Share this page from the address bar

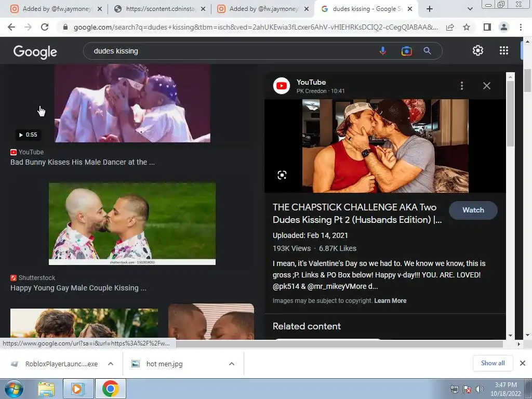(x=450, y=27)
